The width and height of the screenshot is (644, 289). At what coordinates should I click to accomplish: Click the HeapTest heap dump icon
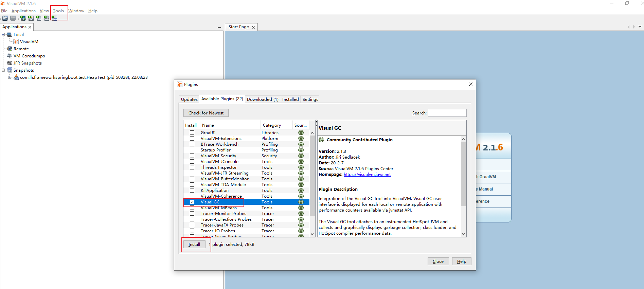point(16,77)
